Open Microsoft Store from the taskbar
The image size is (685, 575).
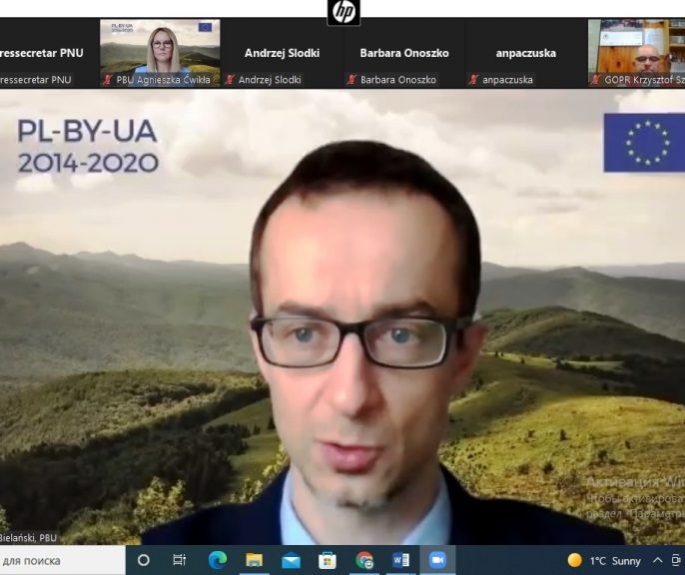tap(327, 560)
